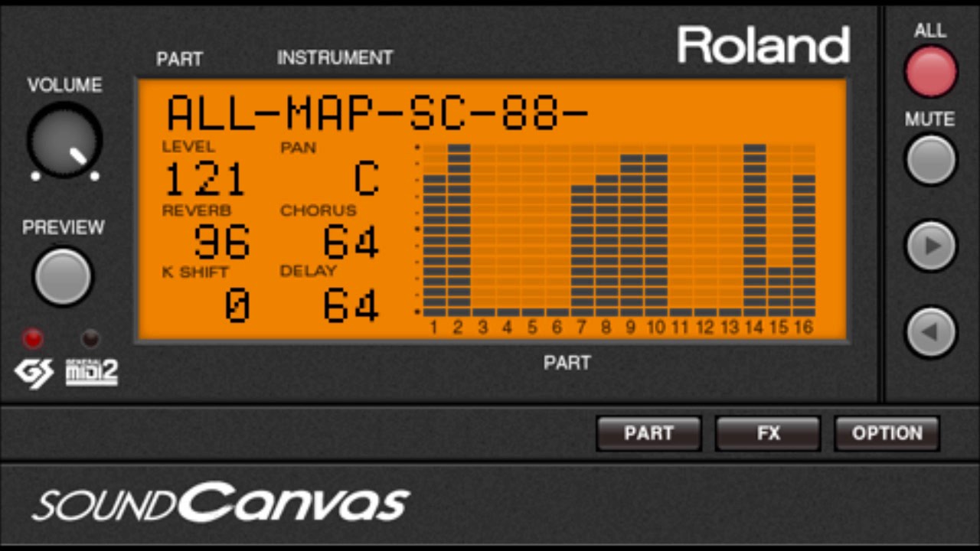Select the K SHIFT value 0
This screenshot has height=551, width=980.
[237, 305]
